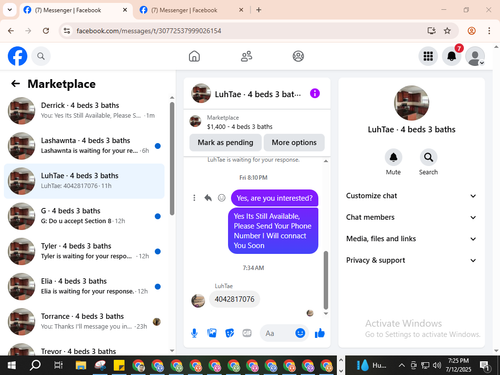The image size is (500, 375).
Task: Open Tyler conversation
Action: 84,251
